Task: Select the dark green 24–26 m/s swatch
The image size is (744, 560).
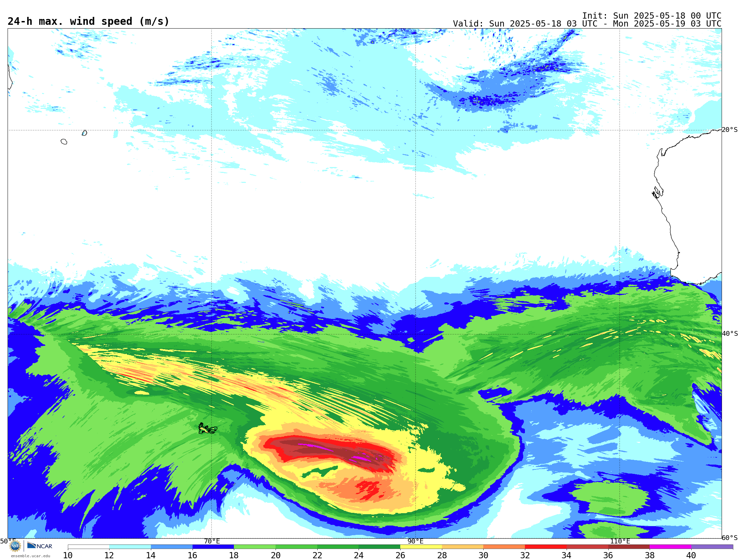Action: 379,547
